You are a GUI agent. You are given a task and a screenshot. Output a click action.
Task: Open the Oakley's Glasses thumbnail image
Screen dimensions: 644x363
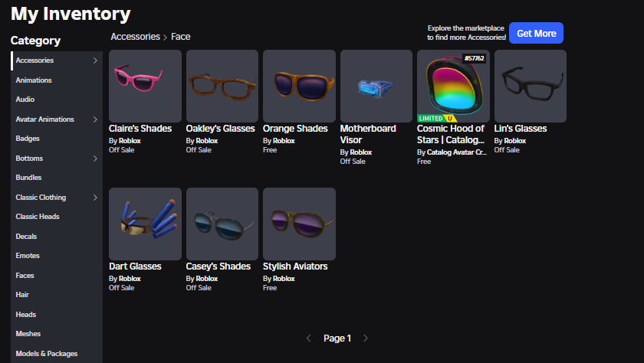[x=222, y=86]
